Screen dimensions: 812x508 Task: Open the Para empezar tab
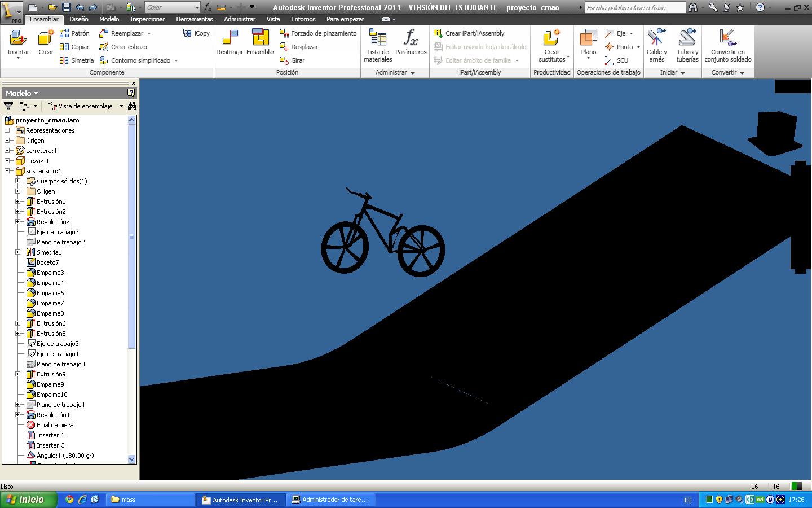pyautogui.click(x=345, y=19)
